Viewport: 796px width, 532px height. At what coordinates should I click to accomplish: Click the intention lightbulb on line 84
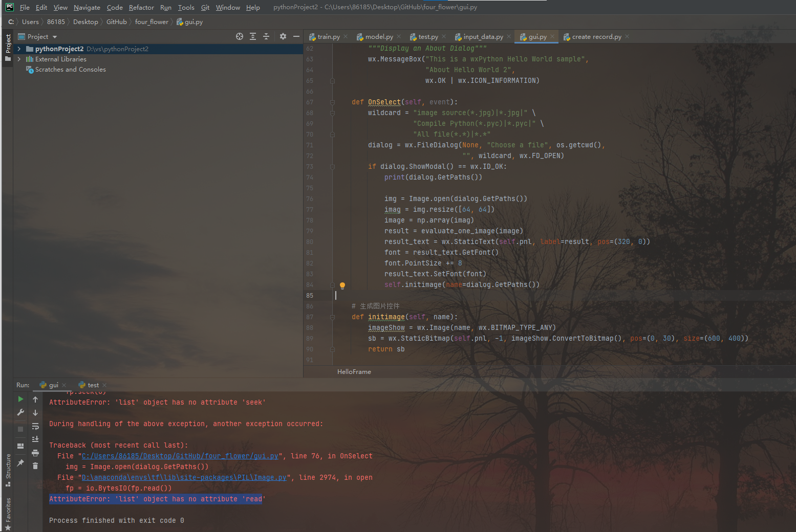342,285
